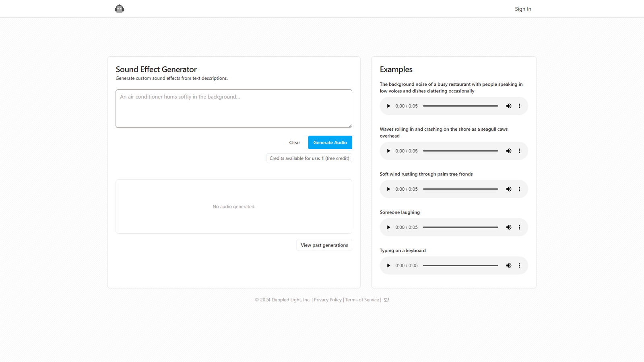The image size is (644, 362).
Task: Focus the sound description text area
Action: (x=234, y=109)
